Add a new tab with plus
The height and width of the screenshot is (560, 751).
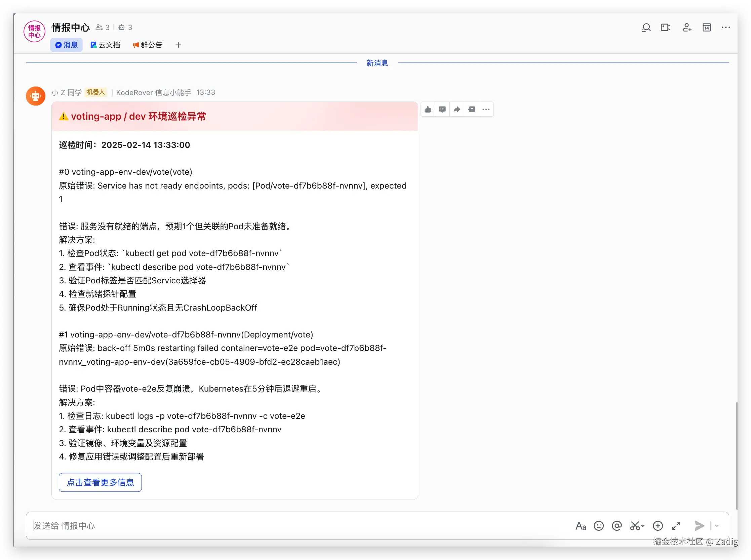tap(179, 45)
